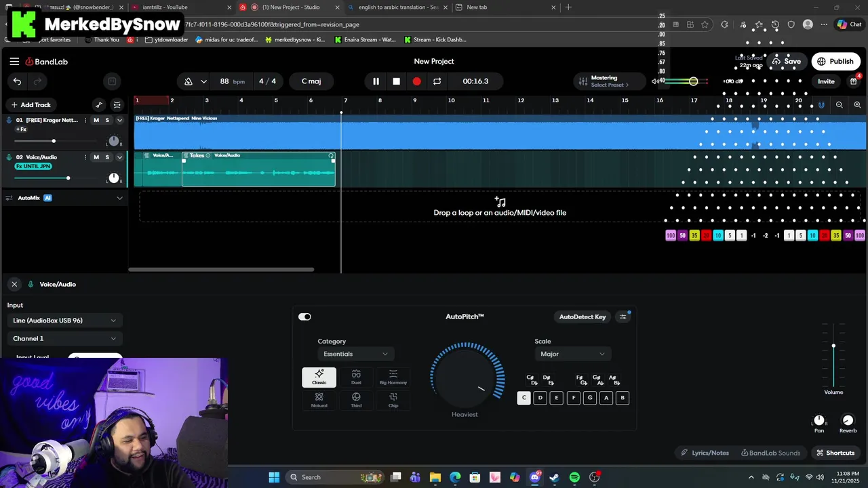Open the Essentials category dropdown

pyautogui.click(x=356, y=354)
